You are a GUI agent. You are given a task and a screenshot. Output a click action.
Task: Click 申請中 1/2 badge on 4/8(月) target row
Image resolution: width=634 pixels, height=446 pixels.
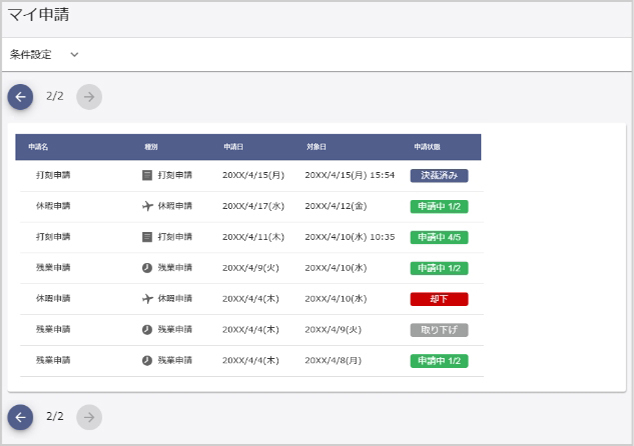point(439,361)
